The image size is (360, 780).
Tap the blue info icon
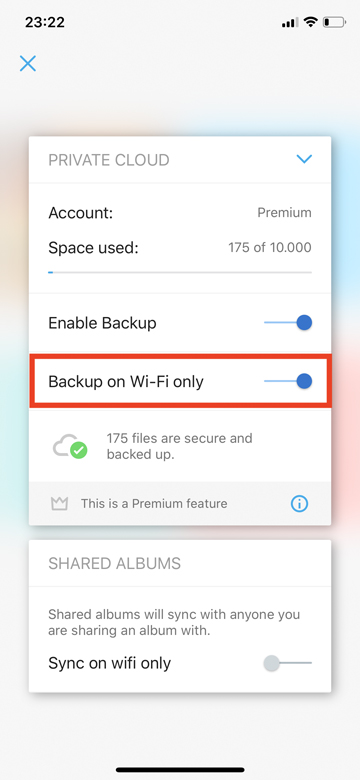299,503
